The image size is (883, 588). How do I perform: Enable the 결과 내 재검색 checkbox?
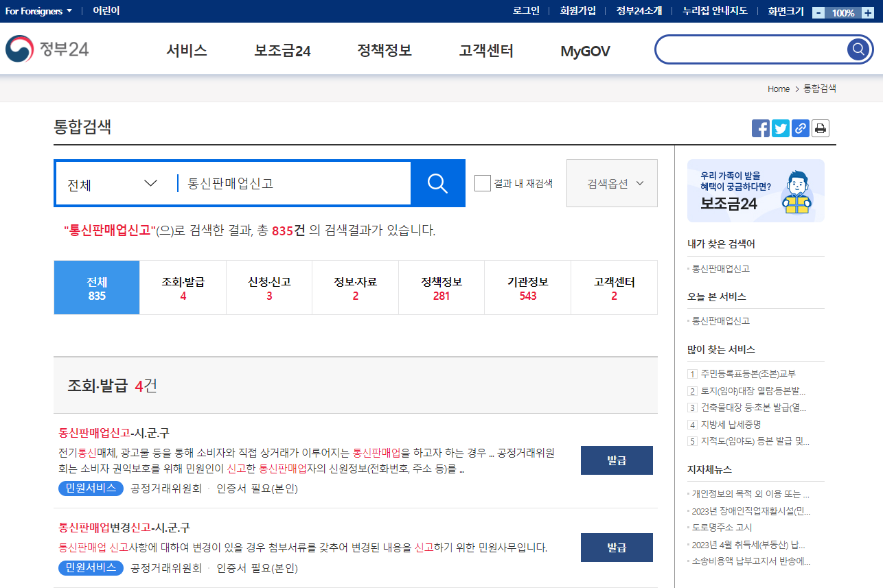(482, 183)
